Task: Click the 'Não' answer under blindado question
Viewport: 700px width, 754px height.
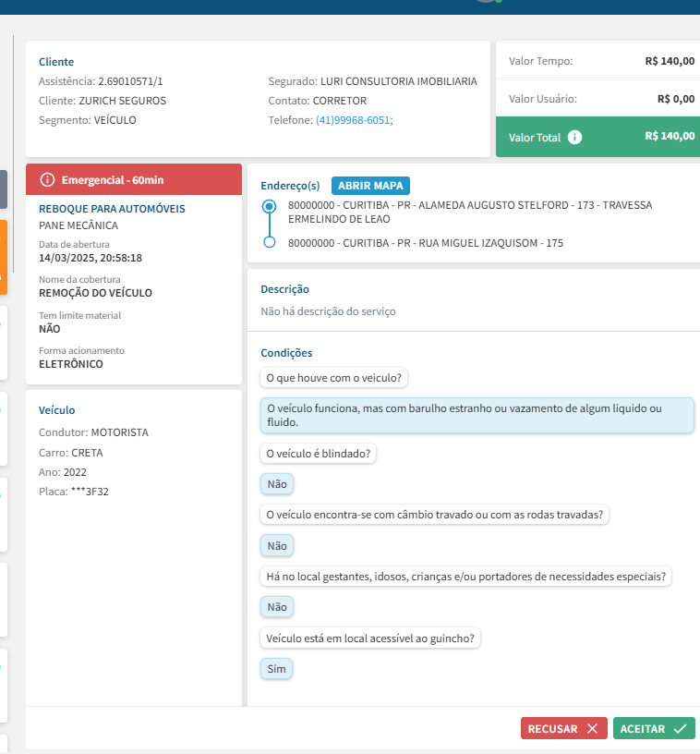Action: [x=277, y=483]
